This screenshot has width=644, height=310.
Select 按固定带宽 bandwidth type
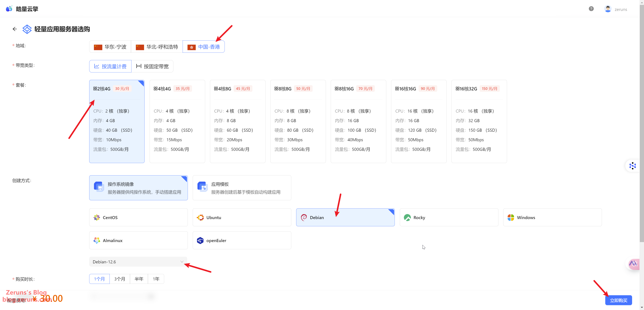pos(152,66)
